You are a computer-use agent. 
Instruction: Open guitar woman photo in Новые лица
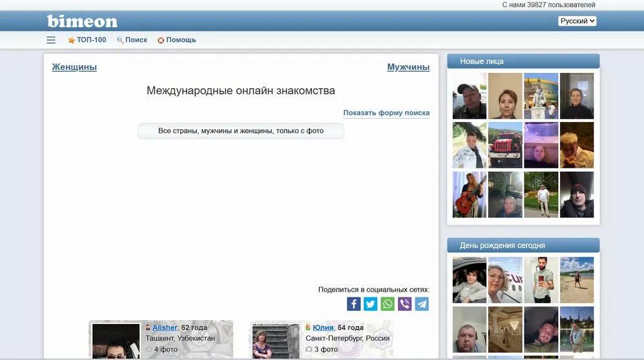click(470, 194)
